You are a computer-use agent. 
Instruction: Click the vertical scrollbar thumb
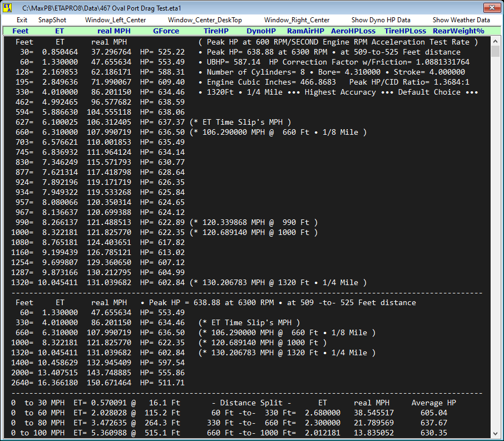[x=495, y=51]
